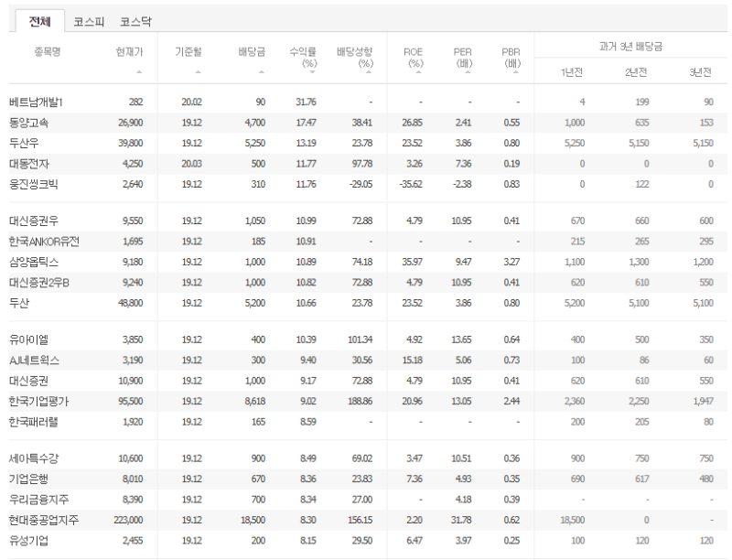
Task: Select 두산 price 48,800
Action: click(131, 303)
